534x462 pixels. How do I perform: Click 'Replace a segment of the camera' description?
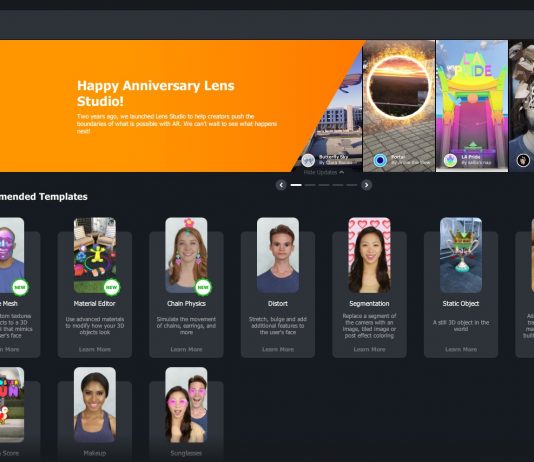pyautogui.click(x=370, y=325)
